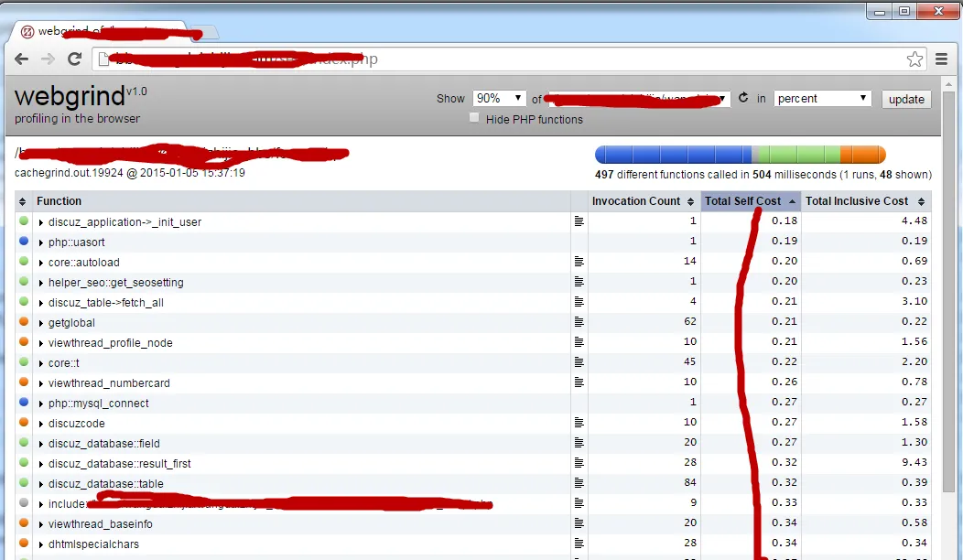
Task: Click the viewthread_profile_node function name
Action: click(111, 342)
